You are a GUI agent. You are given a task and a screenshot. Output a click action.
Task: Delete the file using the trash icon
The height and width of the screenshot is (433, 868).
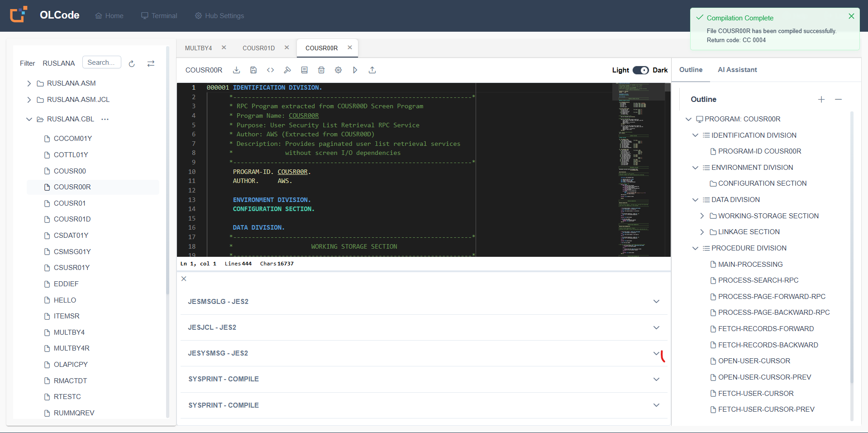pos(321,70)
